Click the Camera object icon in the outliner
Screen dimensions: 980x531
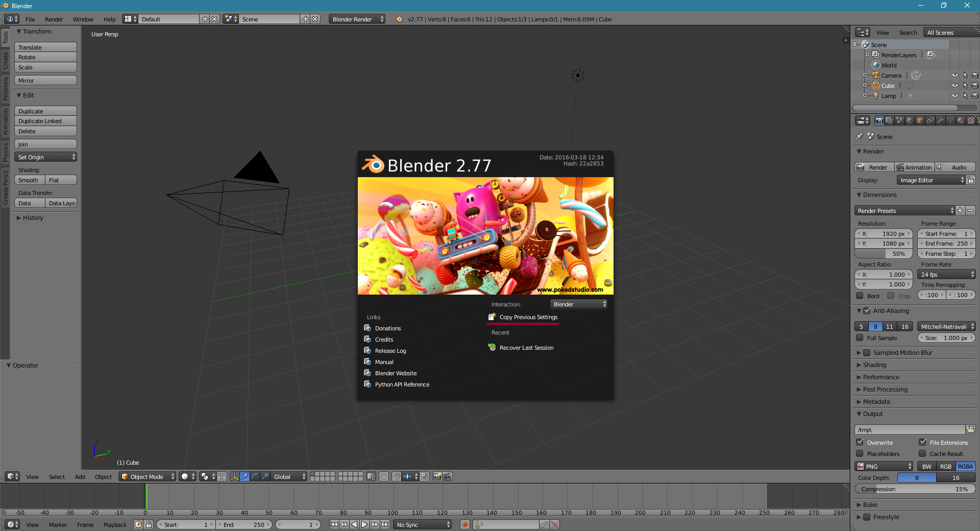(x=876, y=75)
